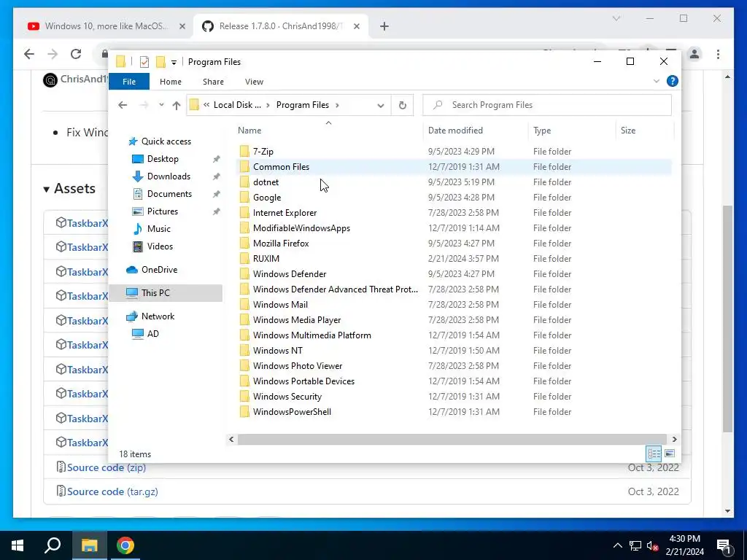Image resolution: width=747 pixels, height=560 pixels.
Task: Expand Program Files breadcrumb chevron
Action: pos(337,105)
